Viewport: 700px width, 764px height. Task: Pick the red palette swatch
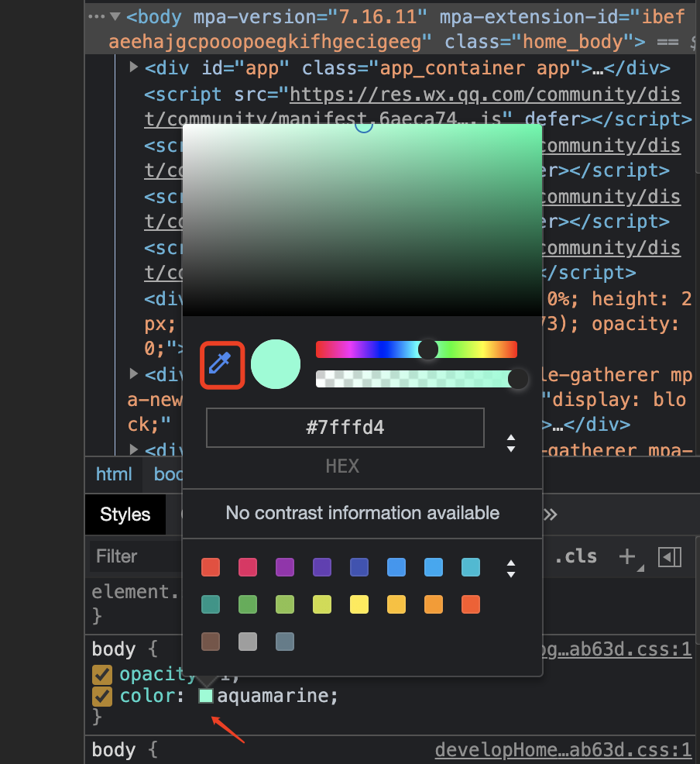pos(211,567)
